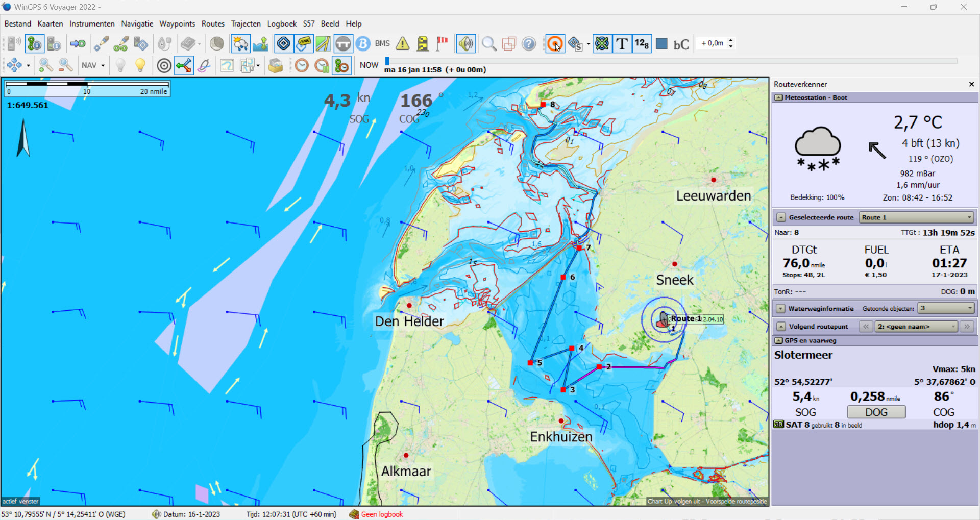
Task: Open the Route 1 selection dropdown
Action: click(916, 217)
